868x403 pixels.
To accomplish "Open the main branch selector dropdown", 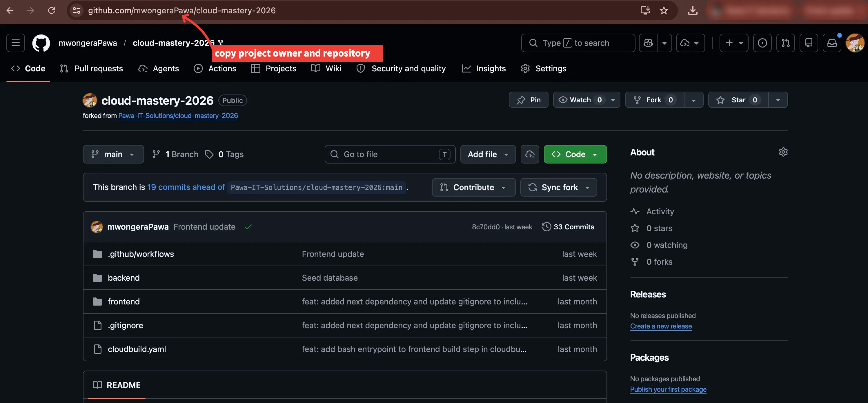I will (x=113, y=154).
